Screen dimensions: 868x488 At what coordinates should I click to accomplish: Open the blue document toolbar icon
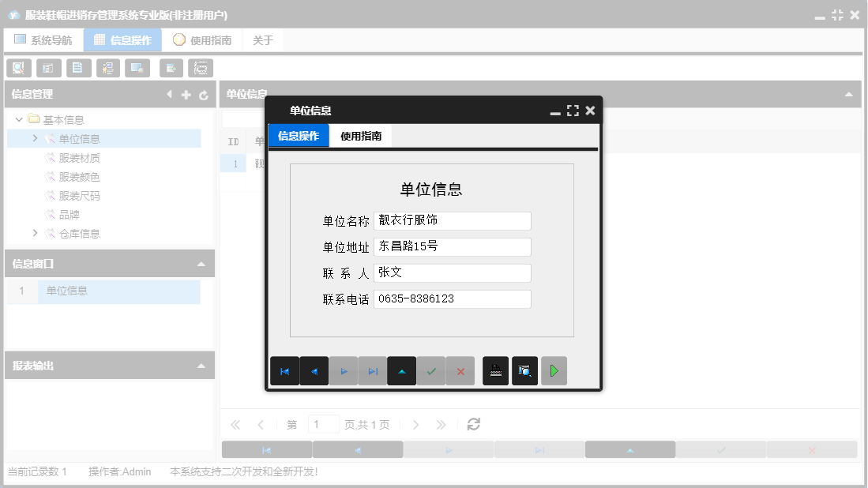[78, 68]
